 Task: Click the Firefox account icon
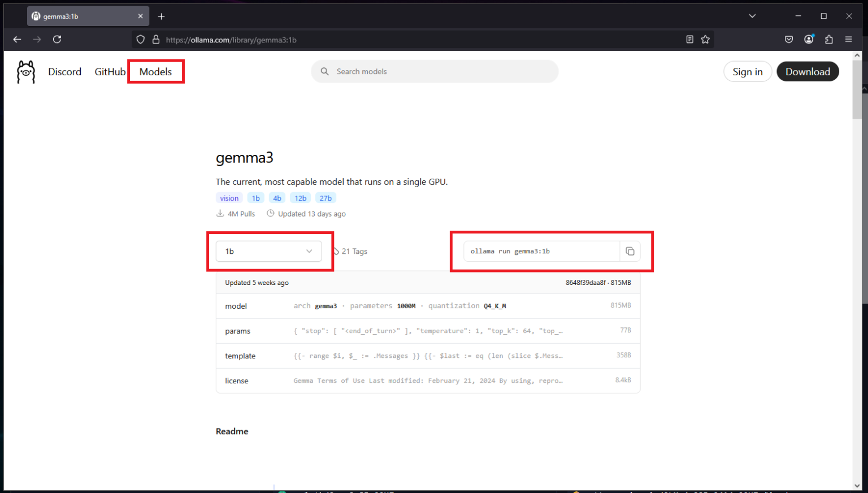(x=809, y=40)
